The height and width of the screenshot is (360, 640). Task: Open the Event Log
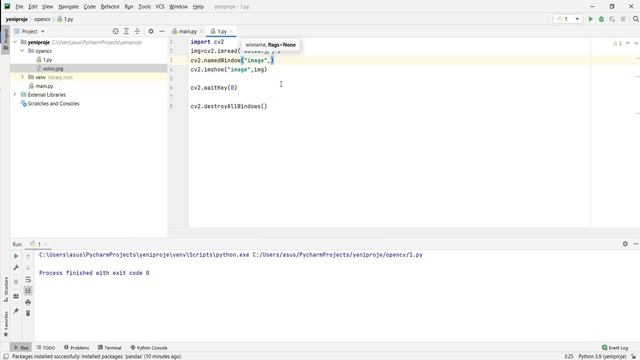(615, 348)
